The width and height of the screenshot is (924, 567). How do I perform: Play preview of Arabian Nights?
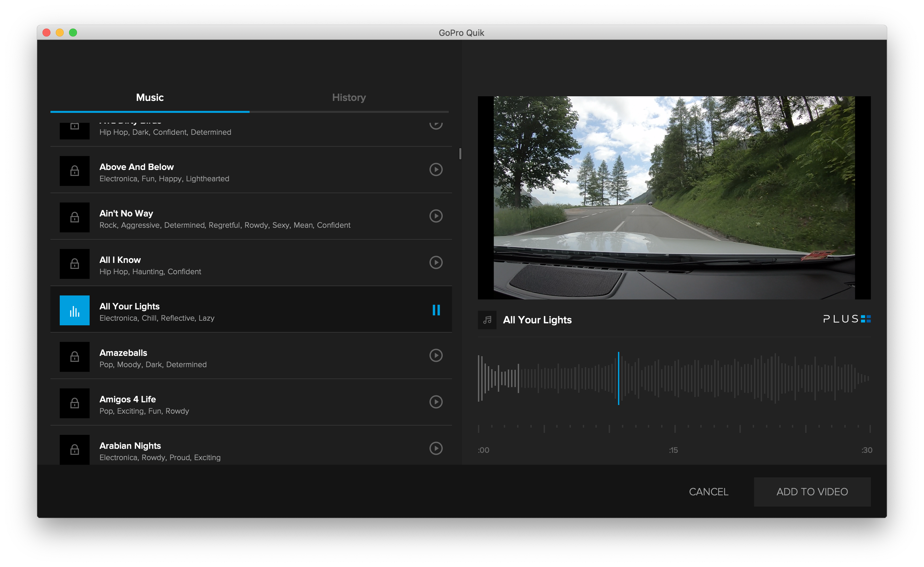coord(435,448)
